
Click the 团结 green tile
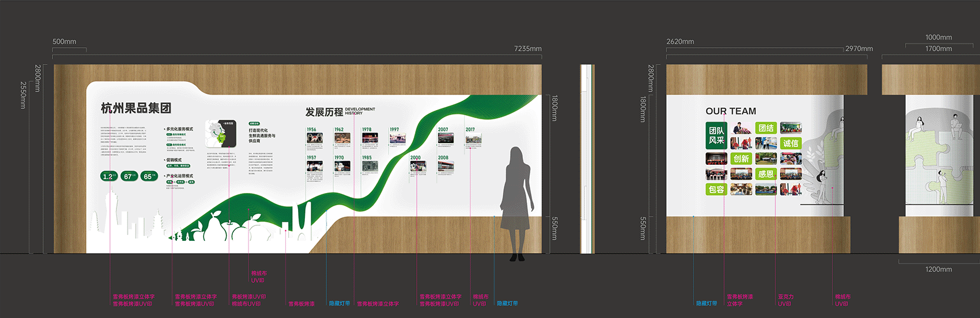[766, 128]
